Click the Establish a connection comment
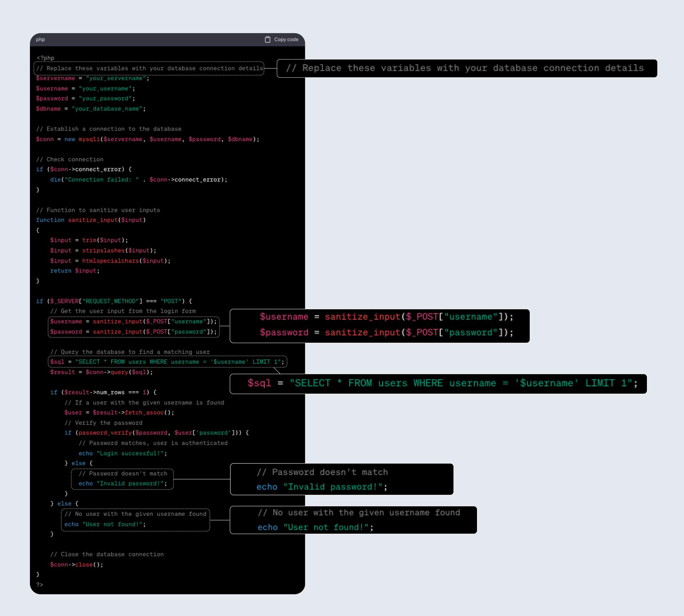The width and height of the screenshot is (684, 616). click(x=109, y=129)
